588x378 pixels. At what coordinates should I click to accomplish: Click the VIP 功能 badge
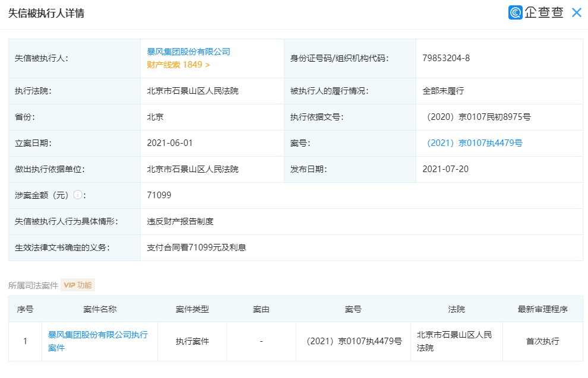[x=78, y=284]
